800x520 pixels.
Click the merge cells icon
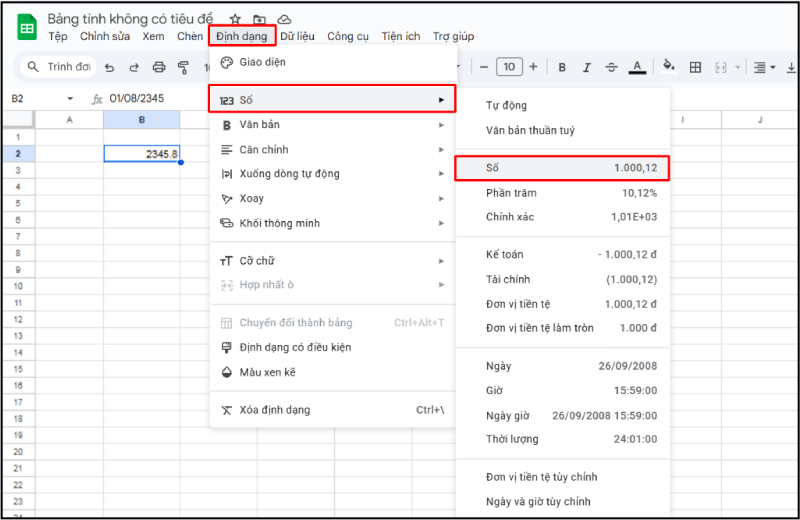pos(720,67)
